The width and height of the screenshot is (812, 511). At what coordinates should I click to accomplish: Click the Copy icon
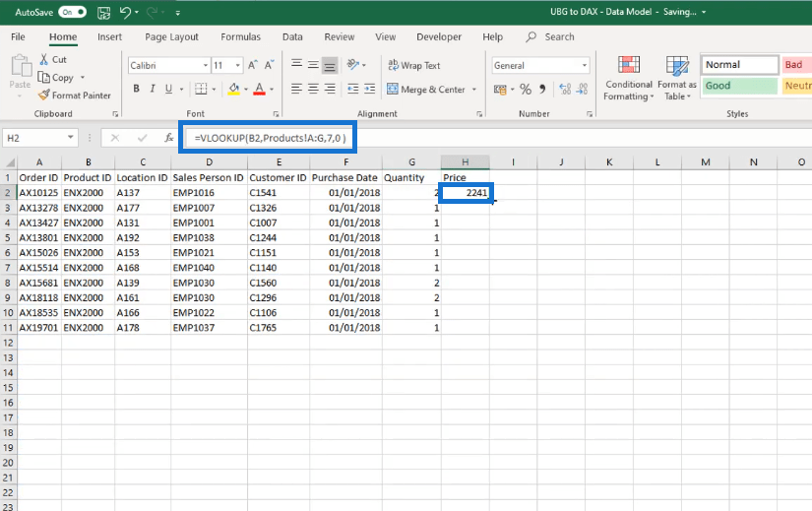click(44, 78)
